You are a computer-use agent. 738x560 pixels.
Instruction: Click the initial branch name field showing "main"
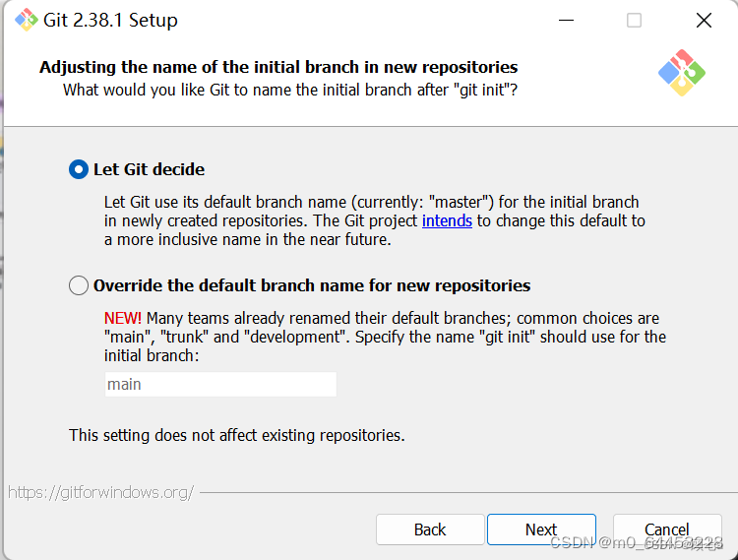coord(220,385)
